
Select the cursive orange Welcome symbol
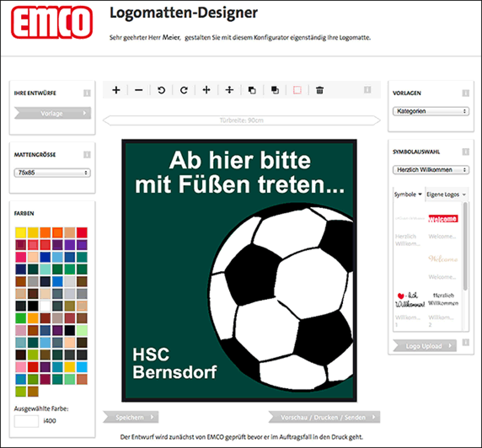[443, 259]
